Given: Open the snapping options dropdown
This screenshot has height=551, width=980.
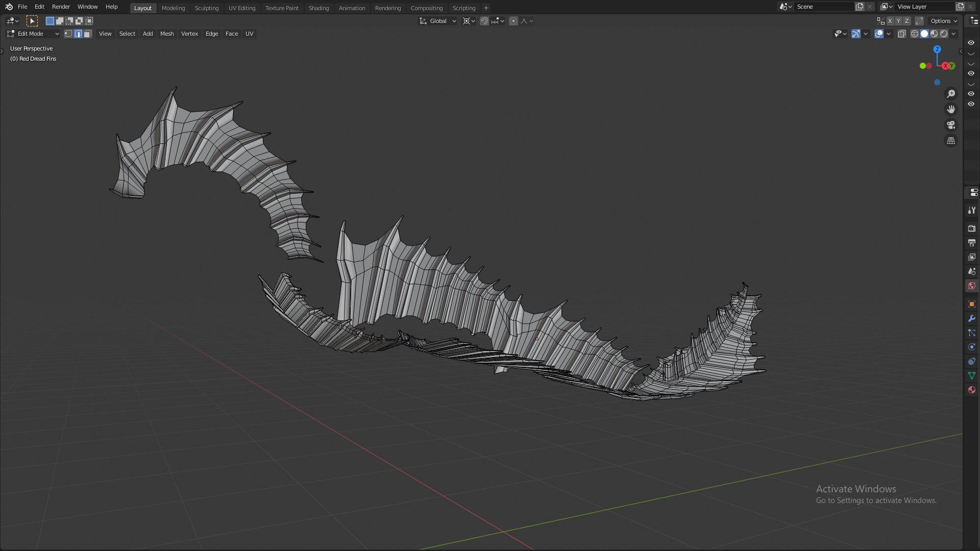Looking at the screenshot, I should click(x=498, y=21).
